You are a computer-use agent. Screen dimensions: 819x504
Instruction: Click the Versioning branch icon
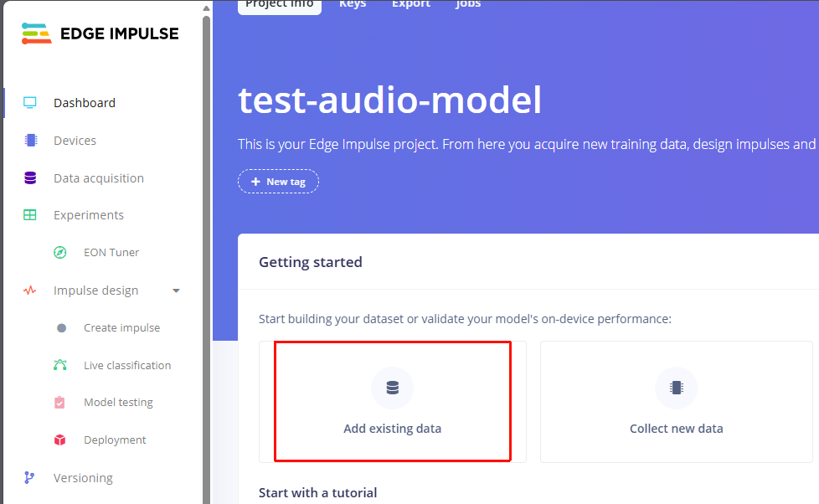pyautogui.click(x=30, y=478)
